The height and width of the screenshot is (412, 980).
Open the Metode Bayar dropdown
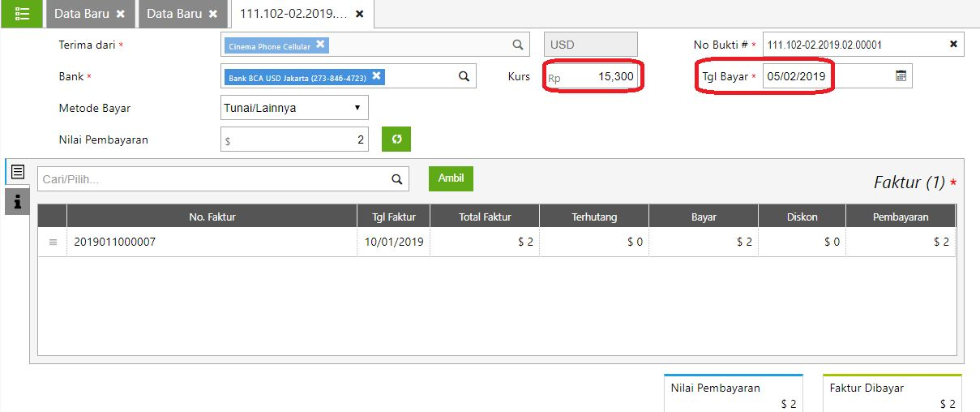295,108
